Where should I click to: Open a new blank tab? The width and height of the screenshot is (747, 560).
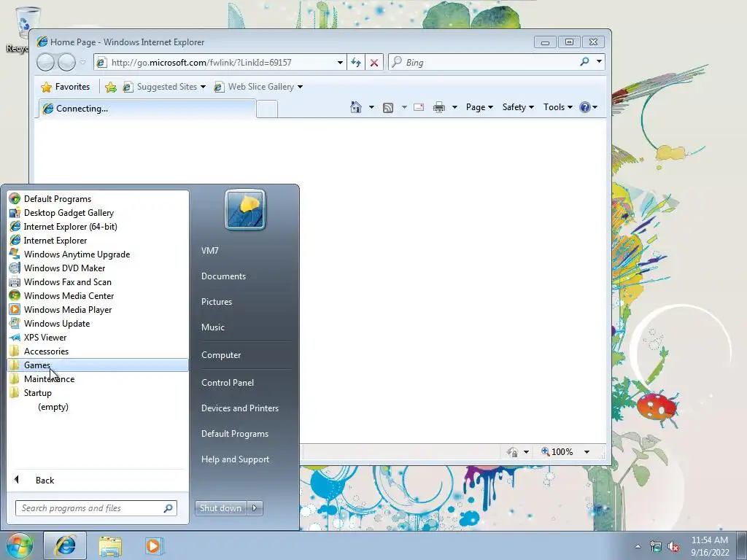tap(267, 109)
